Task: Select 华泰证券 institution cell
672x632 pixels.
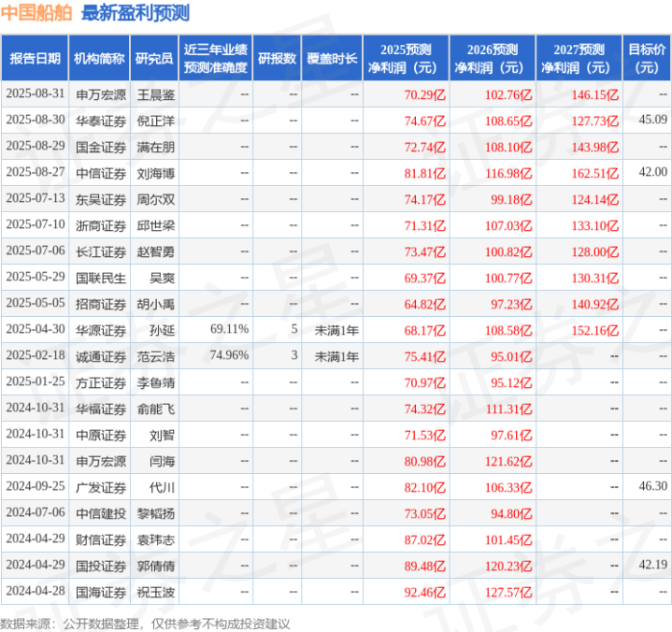Action: tap(101, 121)
